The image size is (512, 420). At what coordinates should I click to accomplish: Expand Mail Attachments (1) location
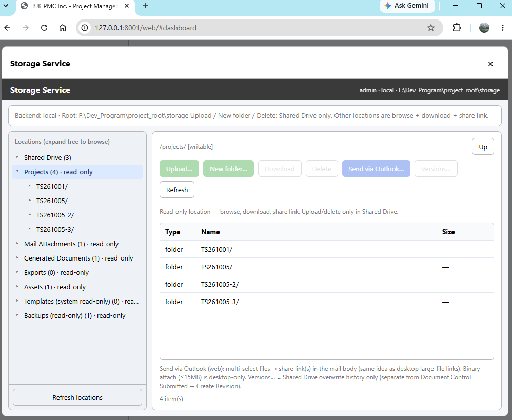pyautogui.click(x=17, y=244)
